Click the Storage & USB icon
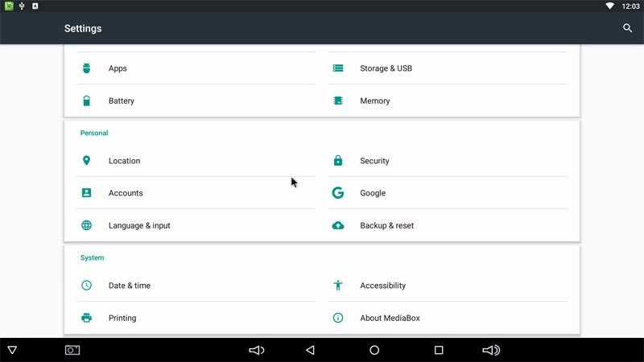This screenshot has height=362, width=644. 338,68
